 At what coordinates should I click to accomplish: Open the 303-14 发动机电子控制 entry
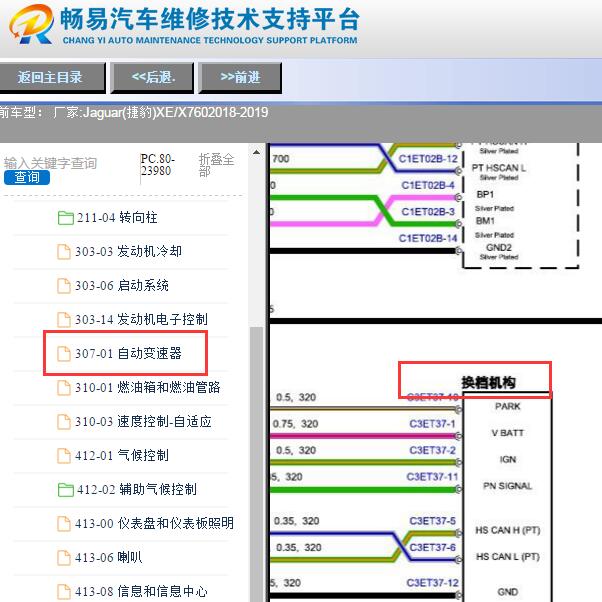click(x=141, y=319)
